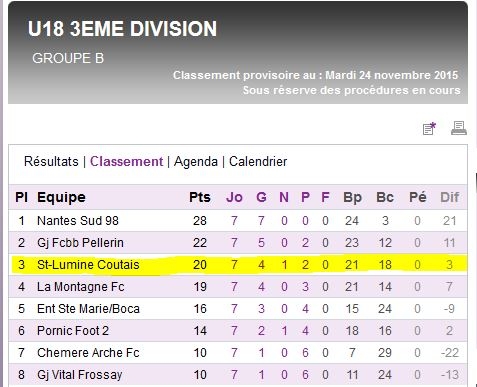Click the G column header
Viewport: 477px width, 387px height.
[261, 197]
